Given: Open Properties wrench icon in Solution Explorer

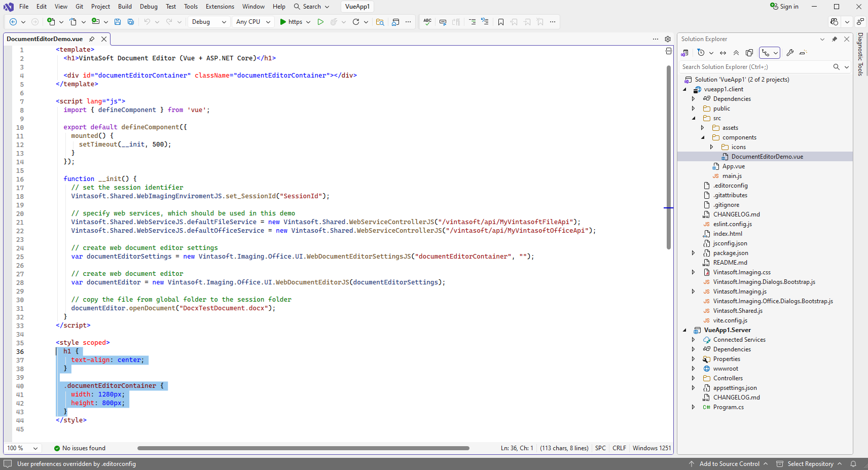Looking at the screenshot, I should click(790, 53).
